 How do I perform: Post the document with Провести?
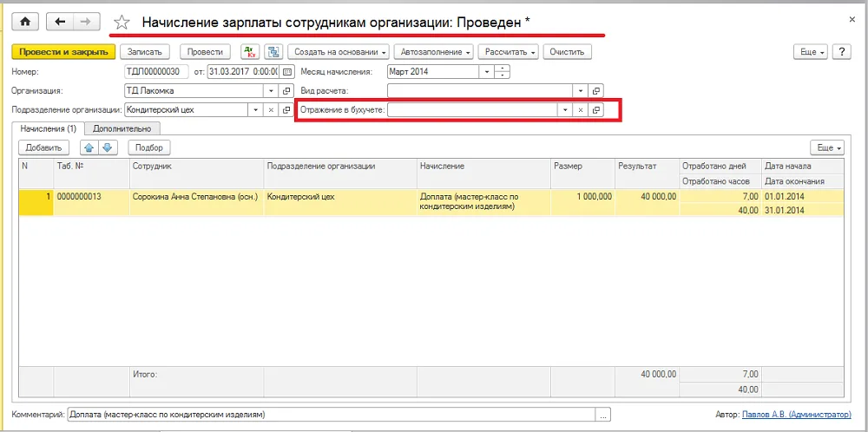pyautogui.click(x=205, y=52)
